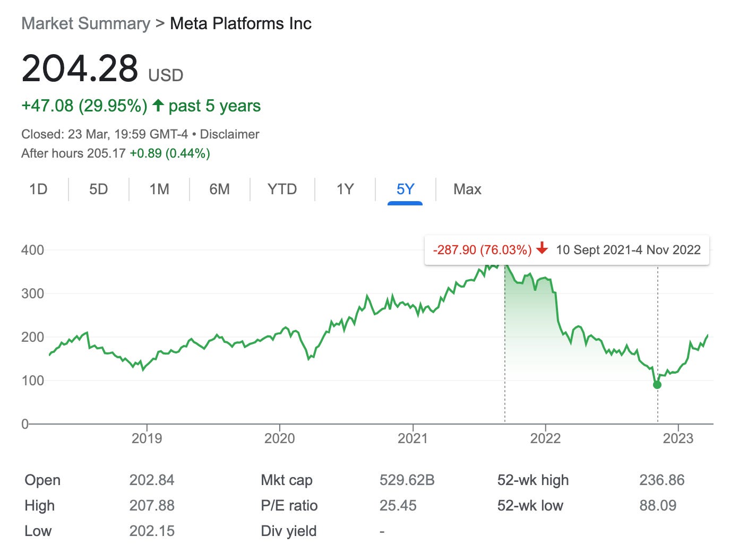Click the Low value 202.15
The image size is (756, 553).
coord(152,531)
